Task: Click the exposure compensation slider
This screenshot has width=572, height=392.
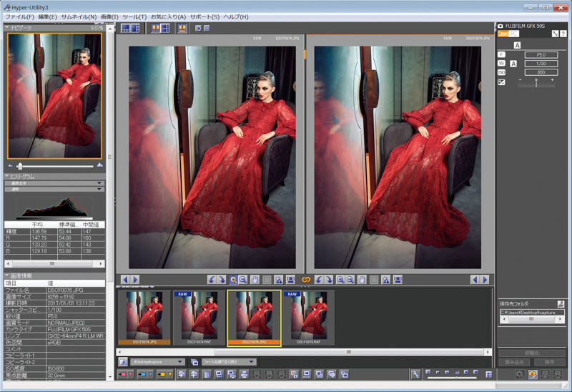Action: coord(536,82)
